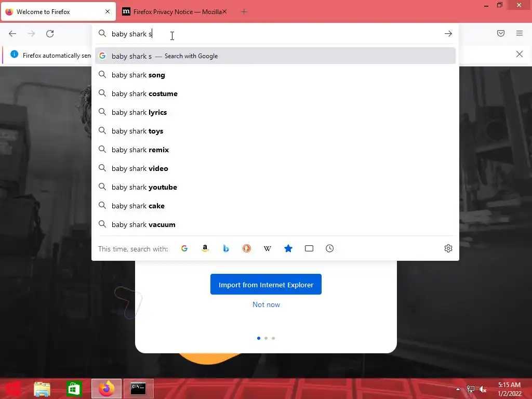The height and width of the screenshot is (399, 532).
Task: Choose suggestion 'baby shark costume'
Action: pyautogui.click(x=275, y=94)
